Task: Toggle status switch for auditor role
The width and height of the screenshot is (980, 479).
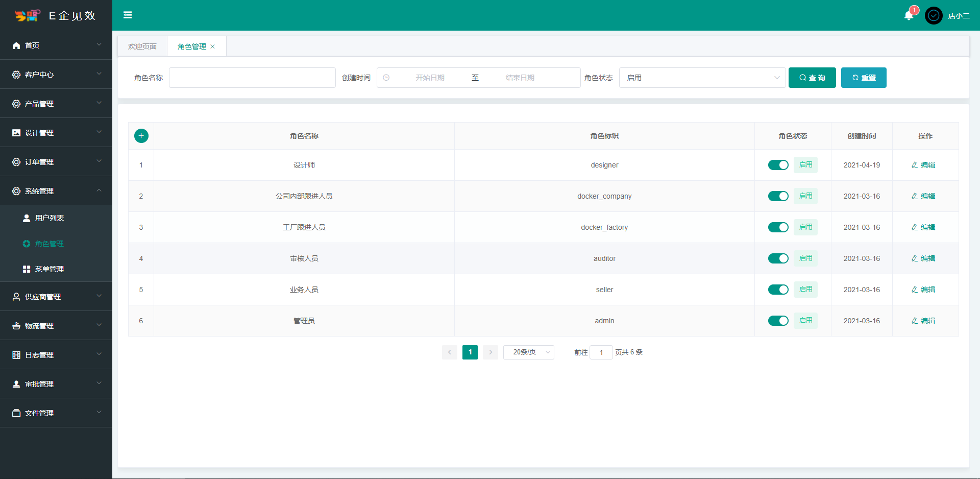Action: (778, 258)
